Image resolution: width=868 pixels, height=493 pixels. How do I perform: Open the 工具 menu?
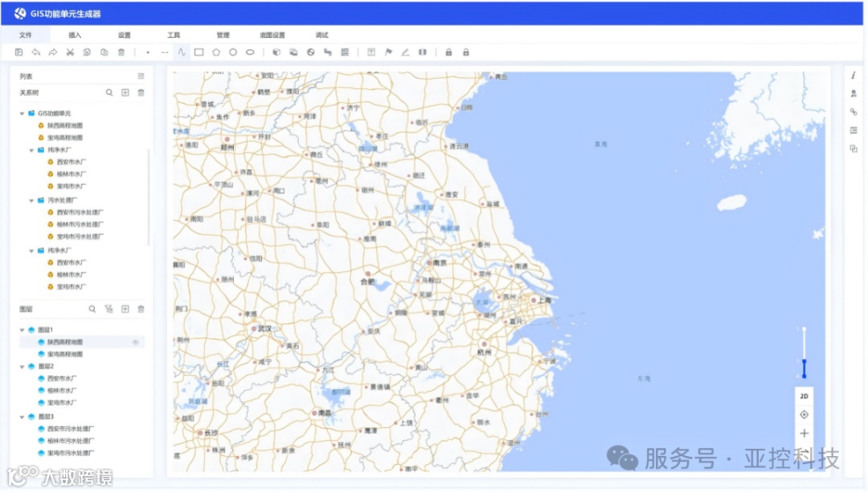tap(174, 35)
